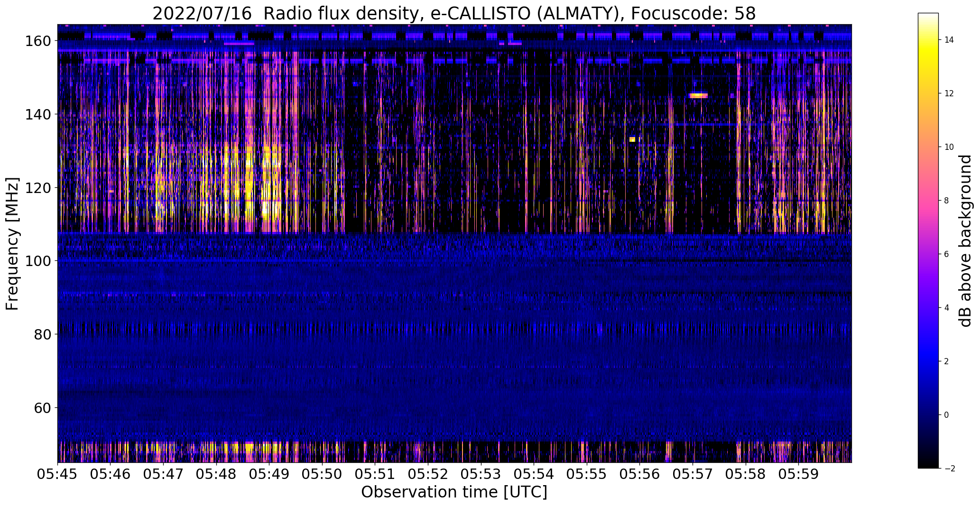The width and height of the screenshot is (980, 506).
Task: Click the colorbar value −2
Action: click(949, 469)
